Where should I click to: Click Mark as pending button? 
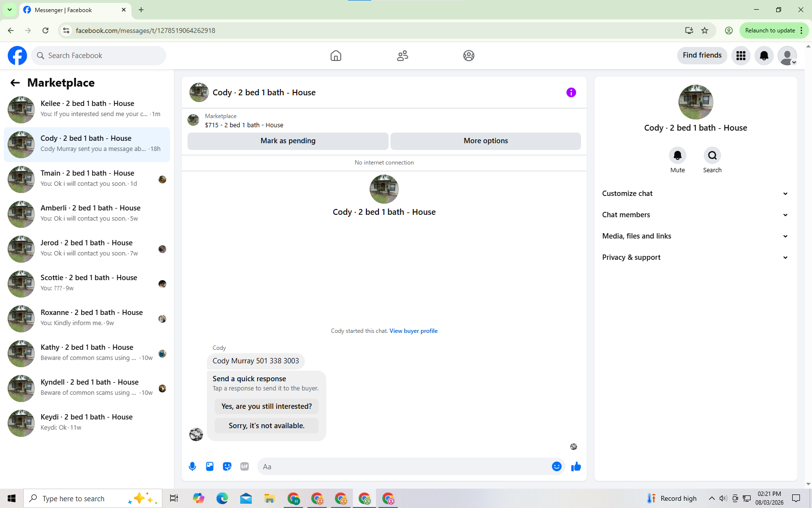[288, 141]
